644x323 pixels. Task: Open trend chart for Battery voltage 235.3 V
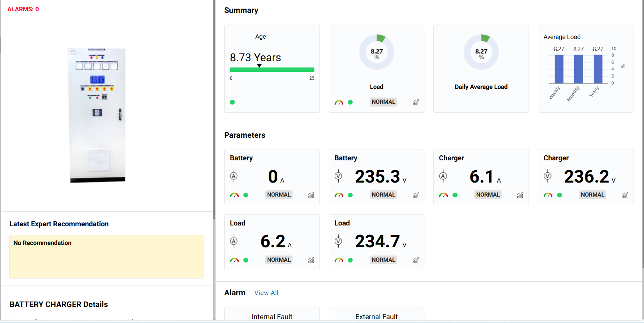click(415, 195)
